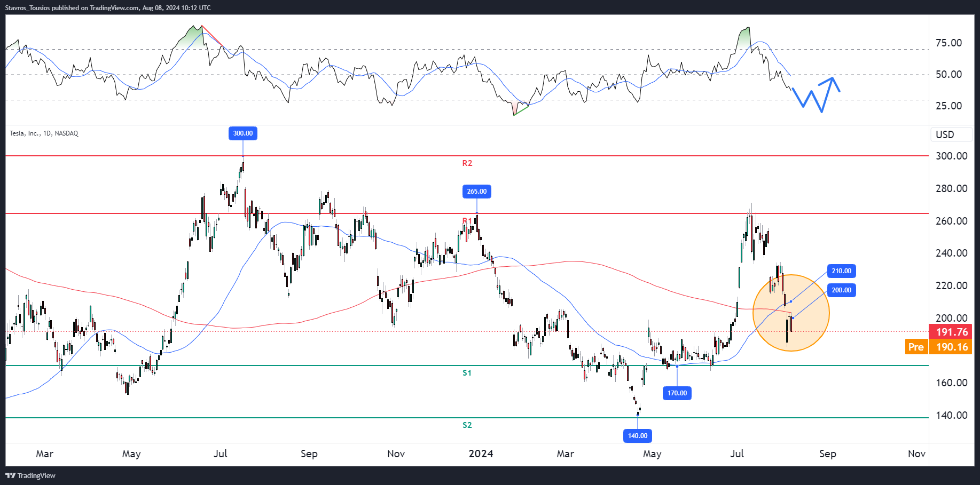Click the 170.00 price callout label
The image size is (980, 485).
click(x=677, y=393)
